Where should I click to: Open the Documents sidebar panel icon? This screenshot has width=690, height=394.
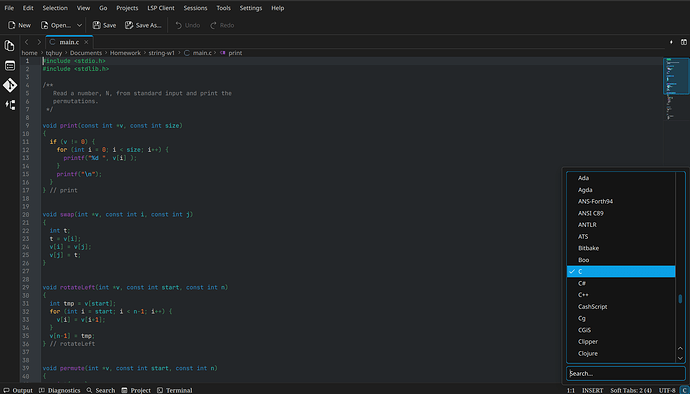pyautogui.click(x=10, y=45)
